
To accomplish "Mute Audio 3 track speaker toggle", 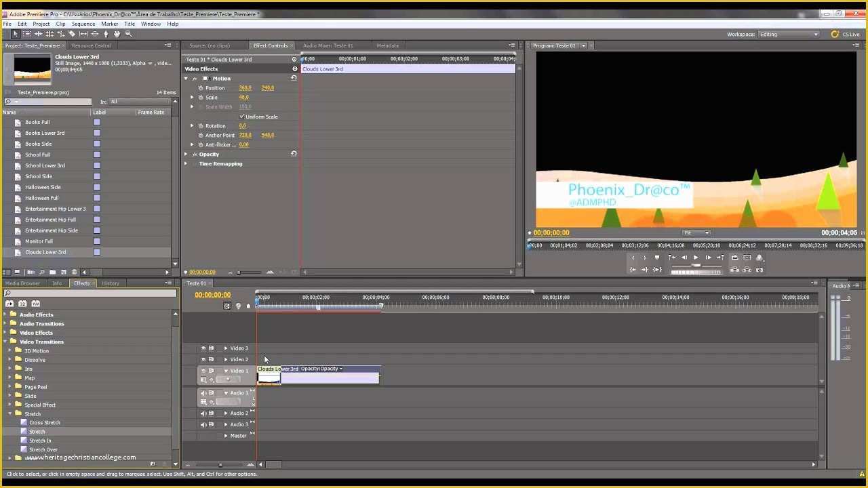I will 203,424.
